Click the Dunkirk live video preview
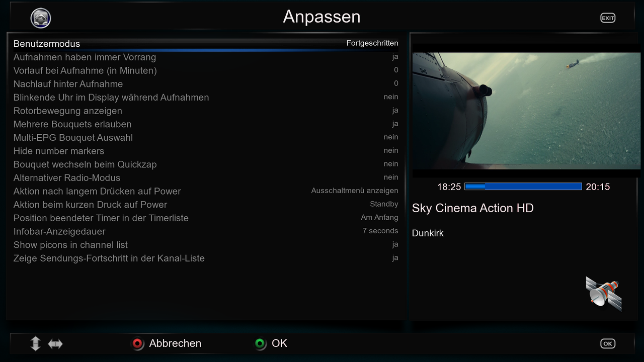 pos(526,111)
